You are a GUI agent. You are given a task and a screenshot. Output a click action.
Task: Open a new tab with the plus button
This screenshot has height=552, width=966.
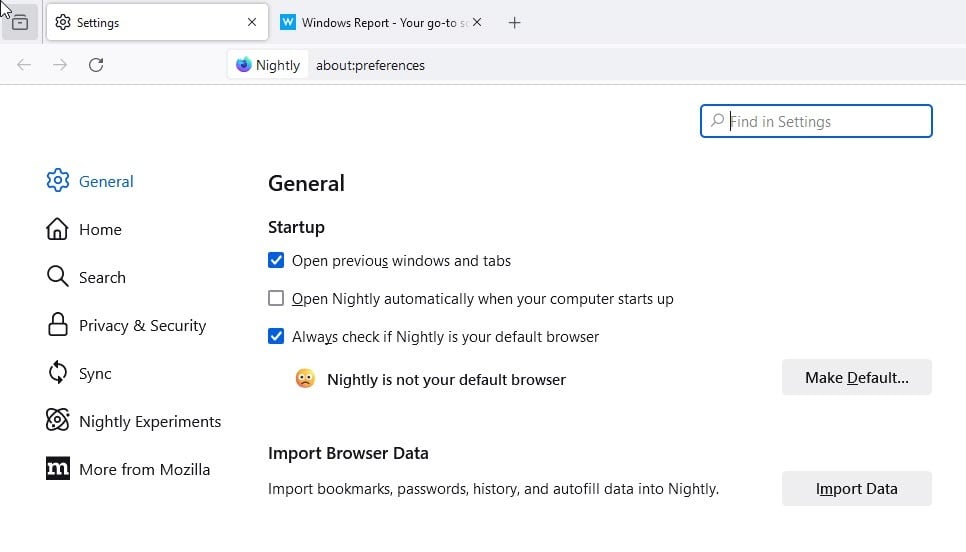point(514,23)
